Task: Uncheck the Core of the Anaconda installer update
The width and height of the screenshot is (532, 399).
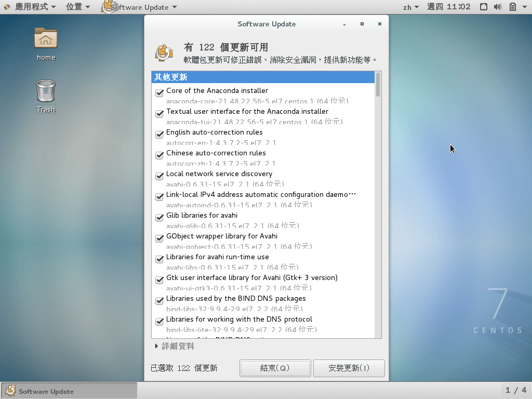Action: [x=159, y=92]
